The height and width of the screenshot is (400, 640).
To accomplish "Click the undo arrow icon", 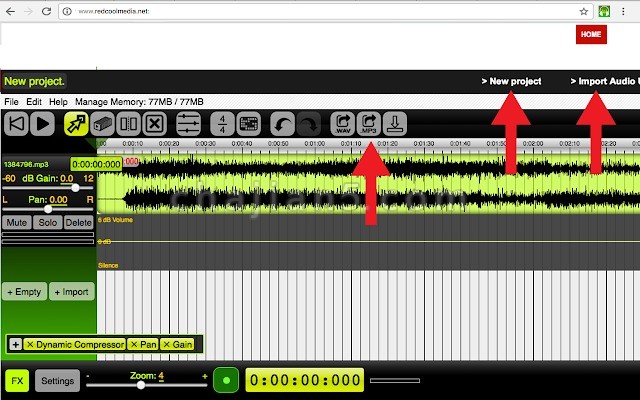I will click(x=282, y=124).
